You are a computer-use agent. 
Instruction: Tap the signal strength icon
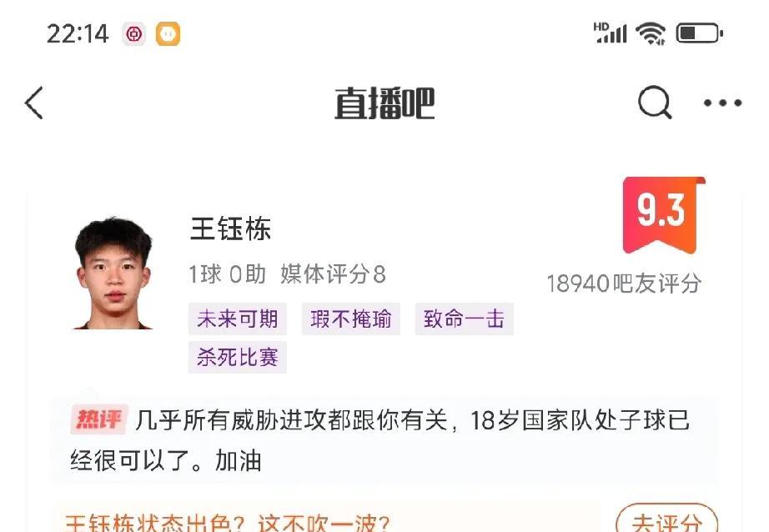tap(610, 33)
